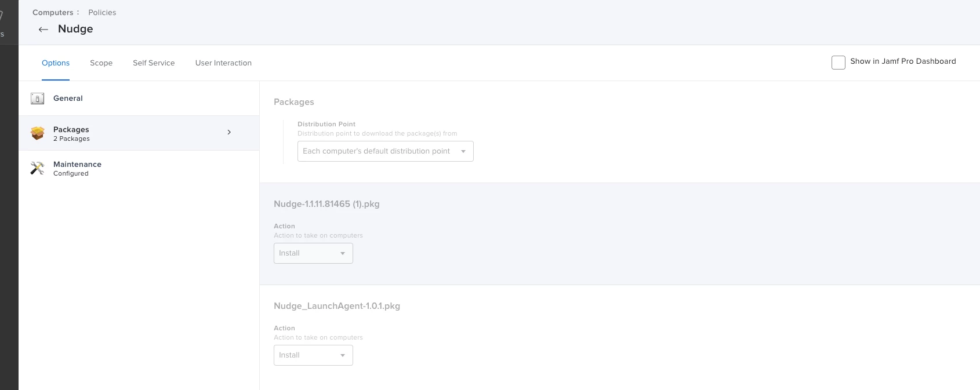The height and width of the screenshot is (390, 980).
Task: Open the User Interaction tab
Action: point(223,63)
